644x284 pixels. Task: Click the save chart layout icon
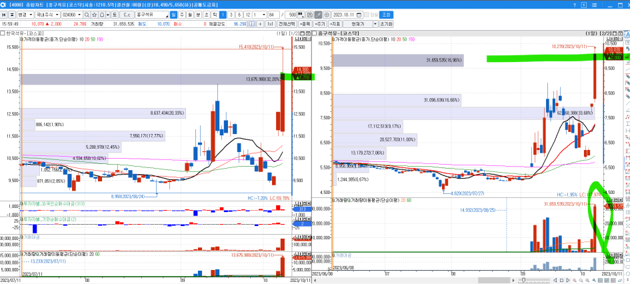310,15
